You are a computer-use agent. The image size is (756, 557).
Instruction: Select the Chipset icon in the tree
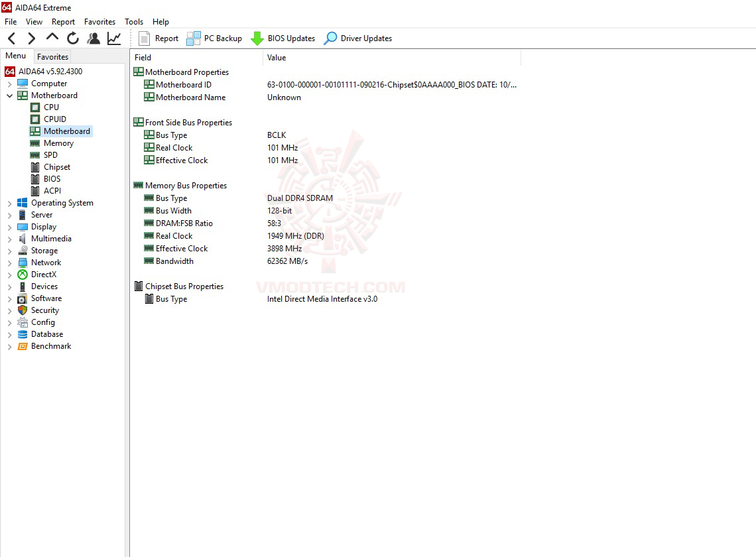[x=35, y=167]
